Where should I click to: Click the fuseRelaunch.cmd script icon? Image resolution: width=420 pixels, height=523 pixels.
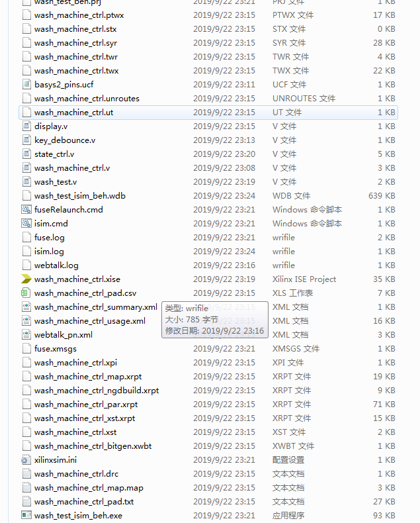click(26, 210)
